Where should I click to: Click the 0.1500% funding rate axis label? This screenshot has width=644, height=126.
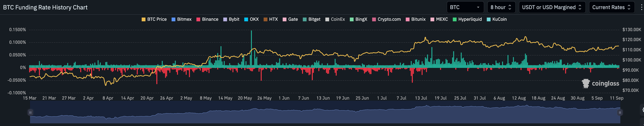[x=18, y=30]
